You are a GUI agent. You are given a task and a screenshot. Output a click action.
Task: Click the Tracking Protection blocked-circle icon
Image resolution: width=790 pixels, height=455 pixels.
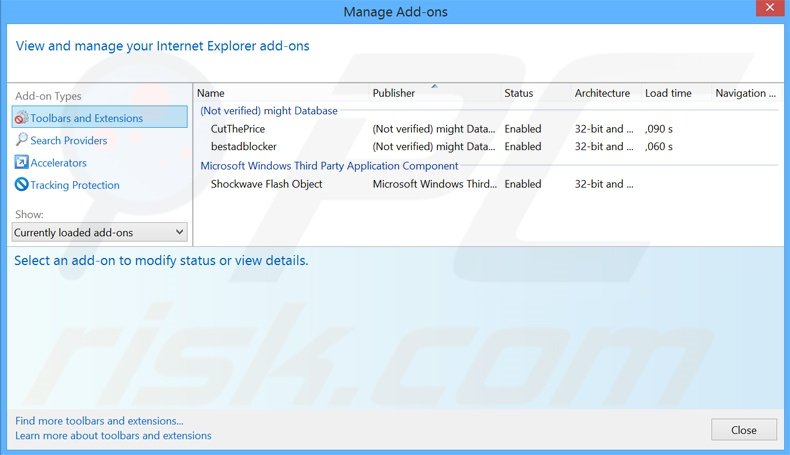point(21,184)
